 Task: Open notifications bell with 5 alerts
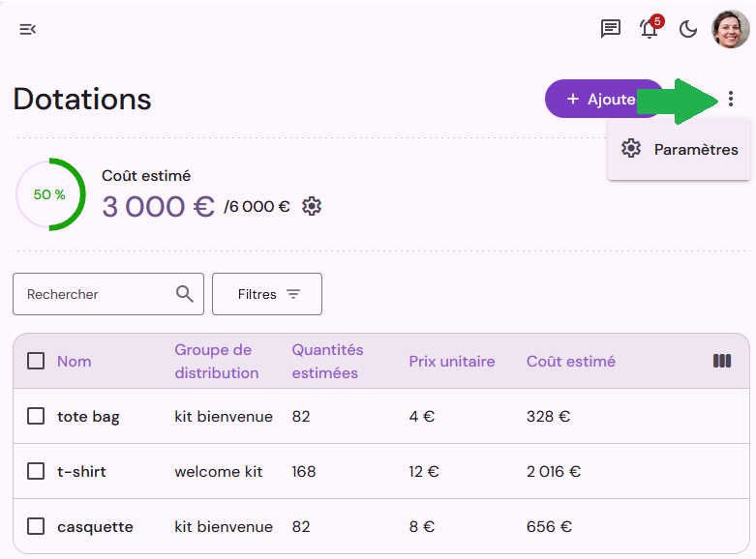pyautogui.click(x=650, y=27)
